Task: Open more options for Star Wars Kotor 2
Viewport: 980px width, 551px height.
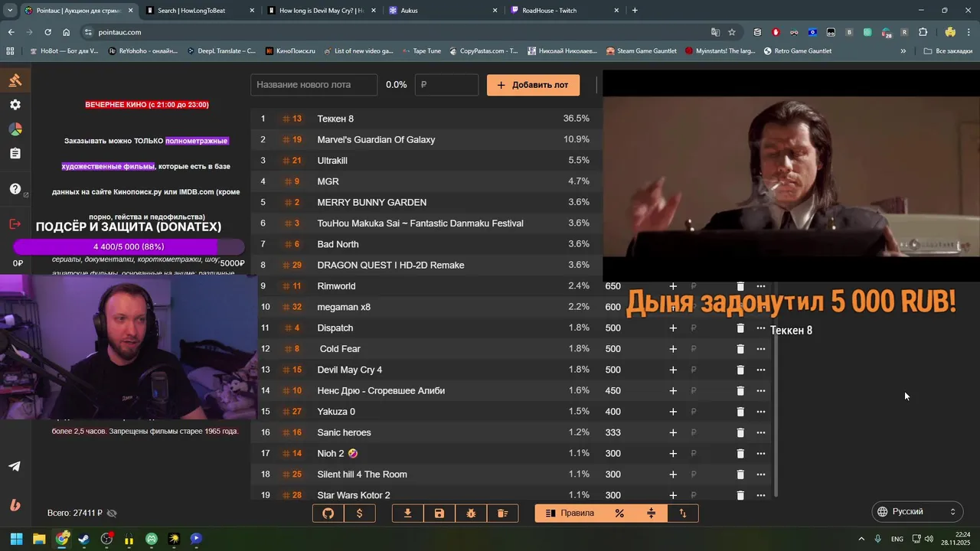Action: [x=761, y=495]
